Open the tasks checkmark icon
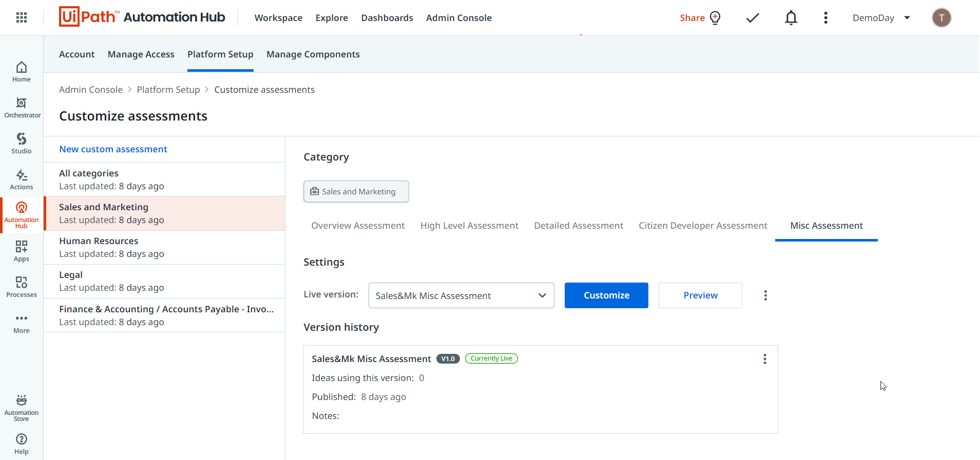The height and width of the screenshot is (460, 980). point(753,18)
